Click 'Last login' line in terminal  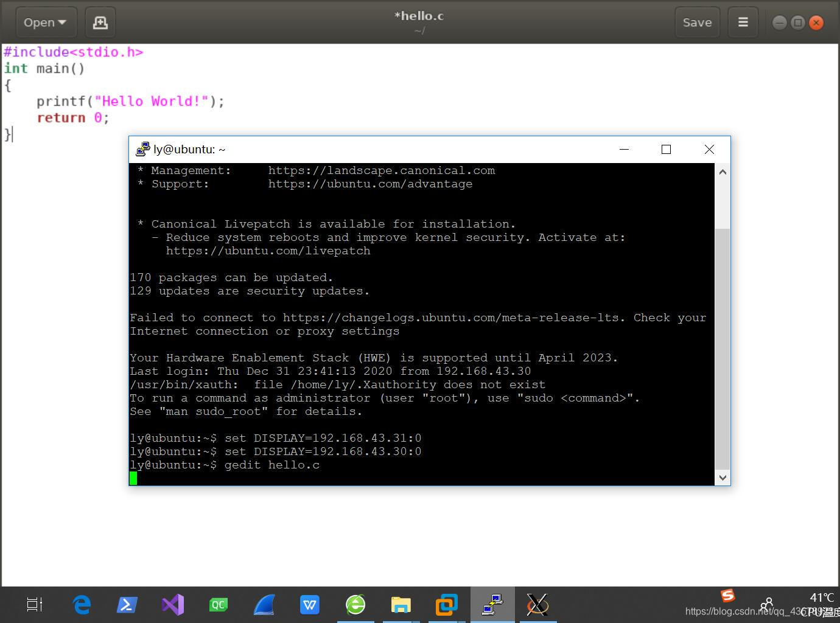[331, 371]
